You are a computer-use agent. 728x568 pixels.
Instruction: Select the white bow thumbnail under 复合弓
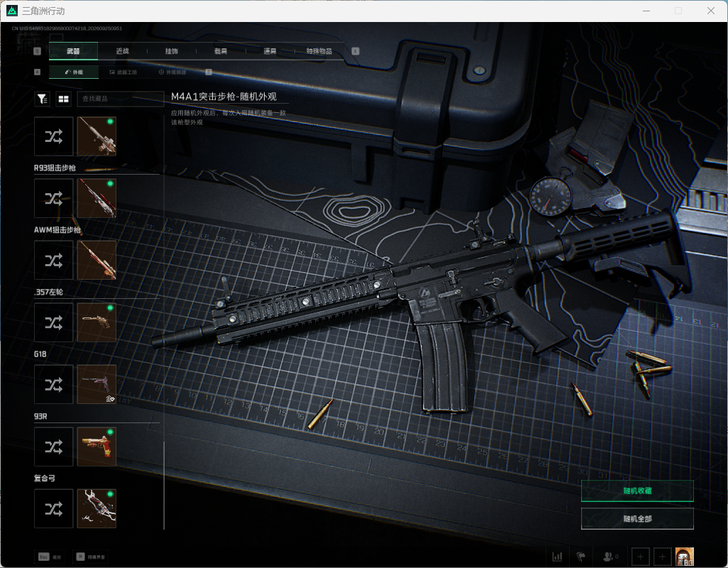pos(96,508)
